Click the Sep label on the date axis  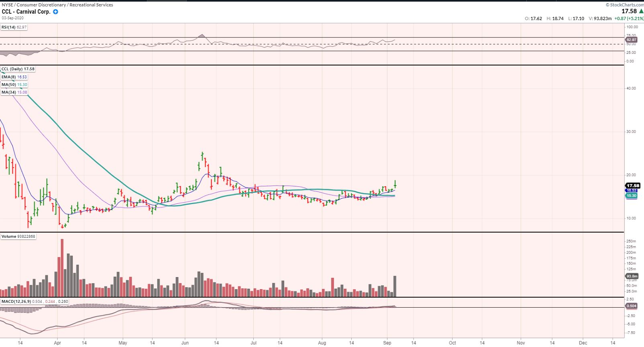tap(387, 343)
